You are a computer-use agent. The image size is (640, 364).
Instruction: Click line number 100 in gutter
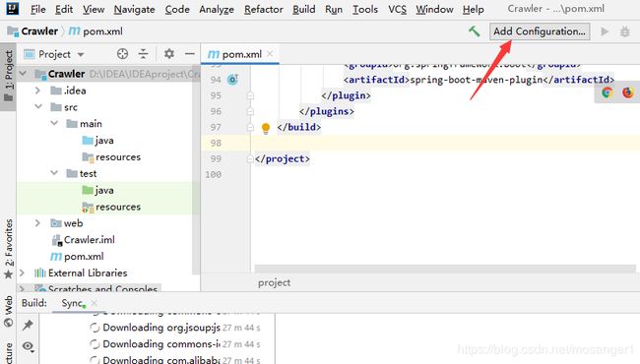pos(213,174)
